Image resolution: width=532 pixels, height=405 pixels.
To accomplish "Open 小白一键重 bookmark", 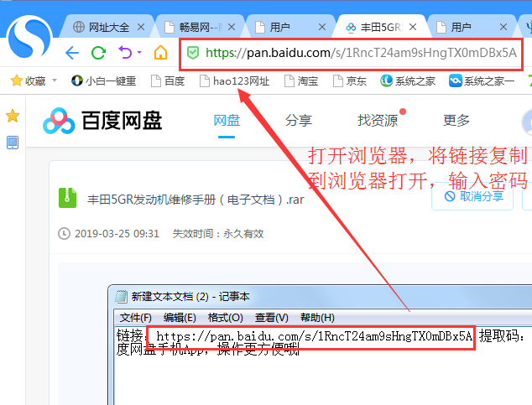I will (103, 81).
